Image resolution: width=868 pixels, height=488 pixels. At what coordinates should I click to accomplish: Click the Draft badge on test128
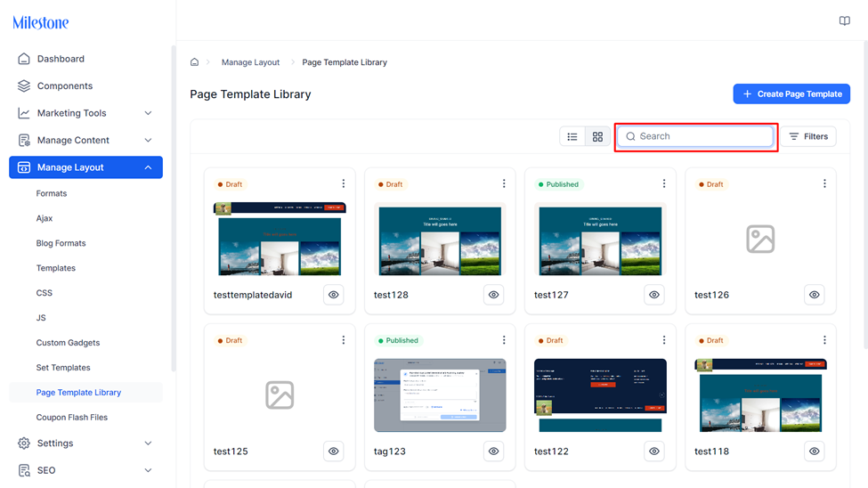pyautogui.click(x=391, y=184)
